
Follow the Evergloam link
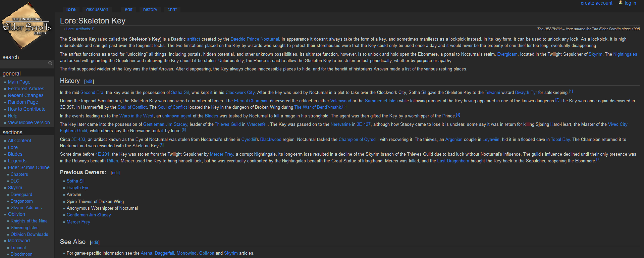pyautogui.click(x=507, y=54)
